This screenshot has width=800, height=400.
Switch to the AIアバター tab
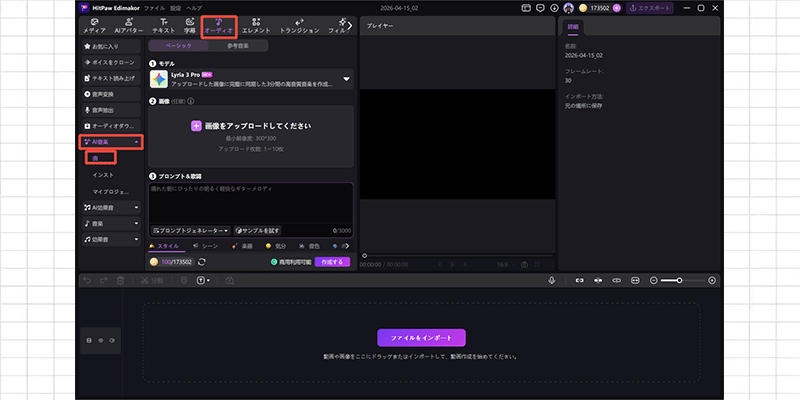129,26
